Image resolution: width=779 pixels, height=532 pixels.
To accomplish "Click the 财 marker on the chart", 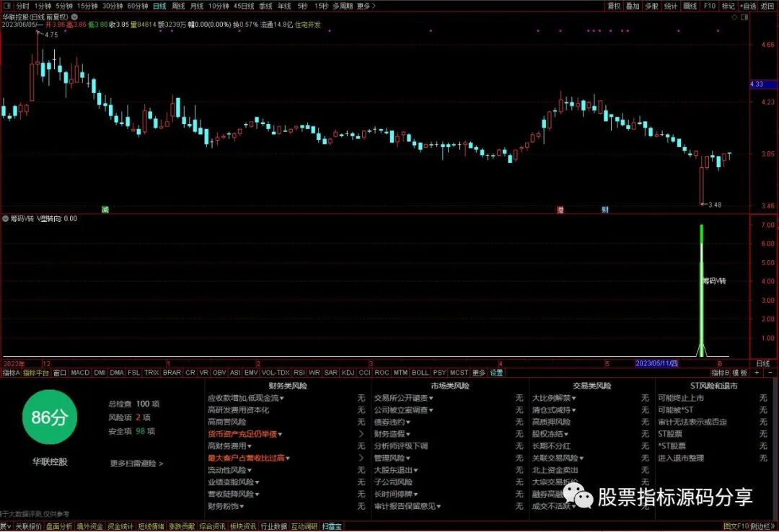I will (605, 210).
